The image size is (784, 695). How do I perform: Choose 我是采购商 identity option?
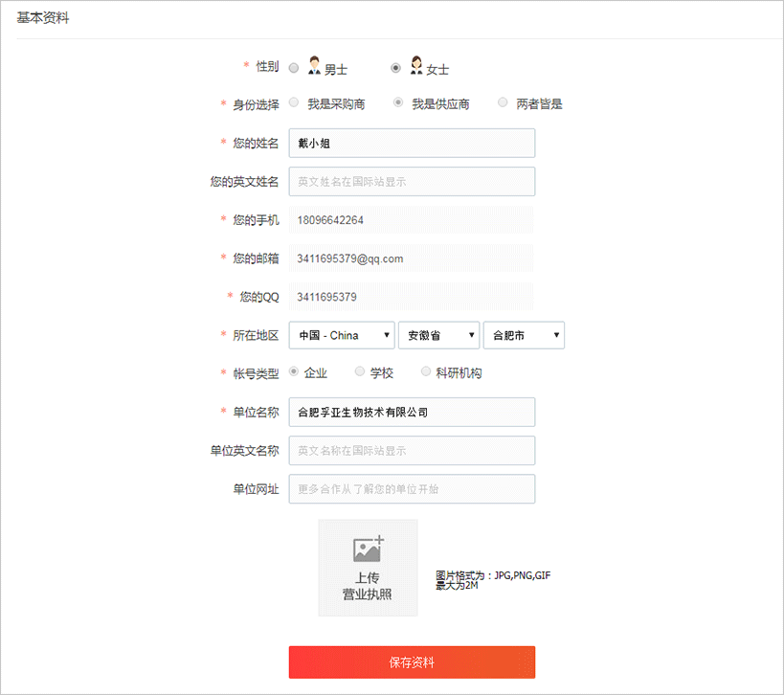point(294,102)
